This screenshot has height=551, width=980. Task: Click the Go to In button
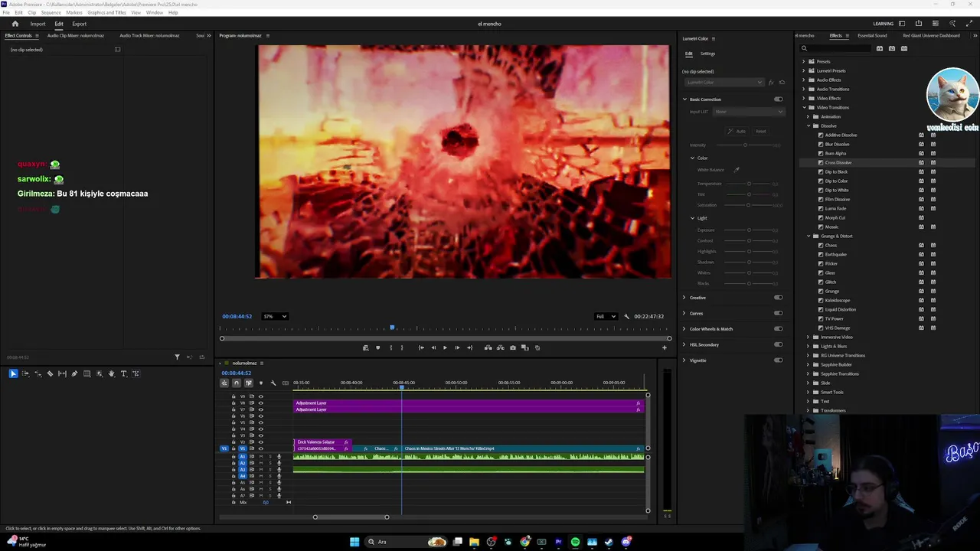click(x=421, y=347)
